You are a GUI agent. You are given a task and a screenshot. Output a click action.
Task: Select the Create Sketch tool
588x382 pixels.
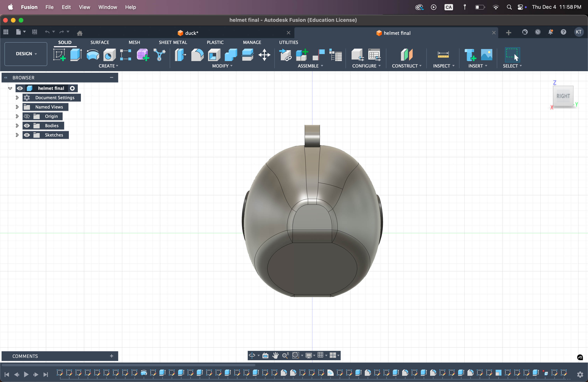(x=59, y=55)
